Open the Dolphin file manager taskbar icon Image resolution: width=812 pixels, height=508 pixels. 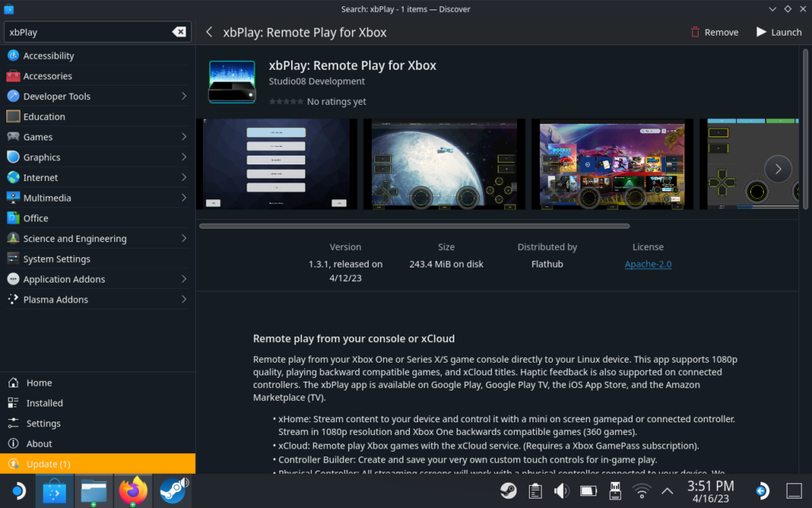coord(94,491)
